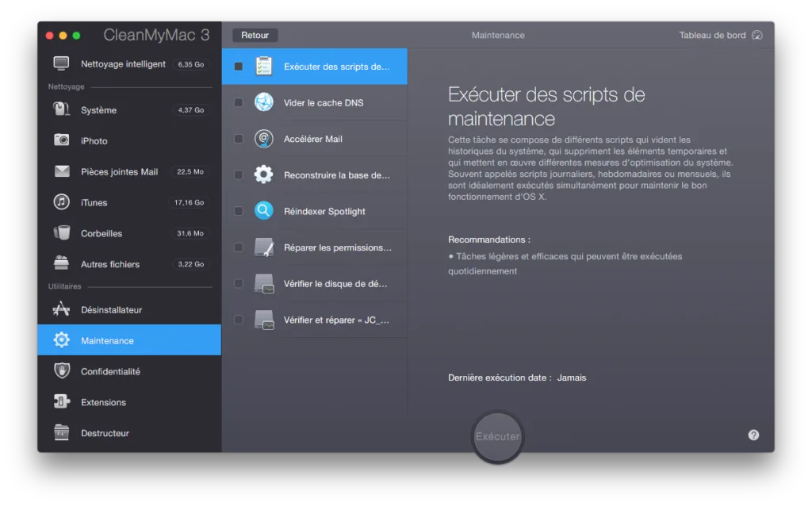Viewport: 812px width, 506px height.
Task: Click the globe icon for Vider le cache DNS
Action: point(263,102)
